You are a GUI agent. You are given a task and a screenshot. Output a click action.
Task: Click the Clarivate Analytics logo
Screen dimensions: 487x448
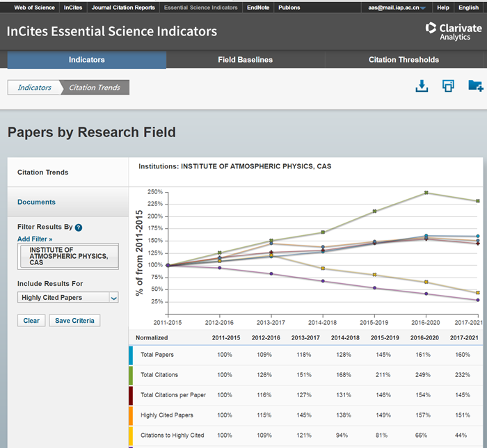454,31
